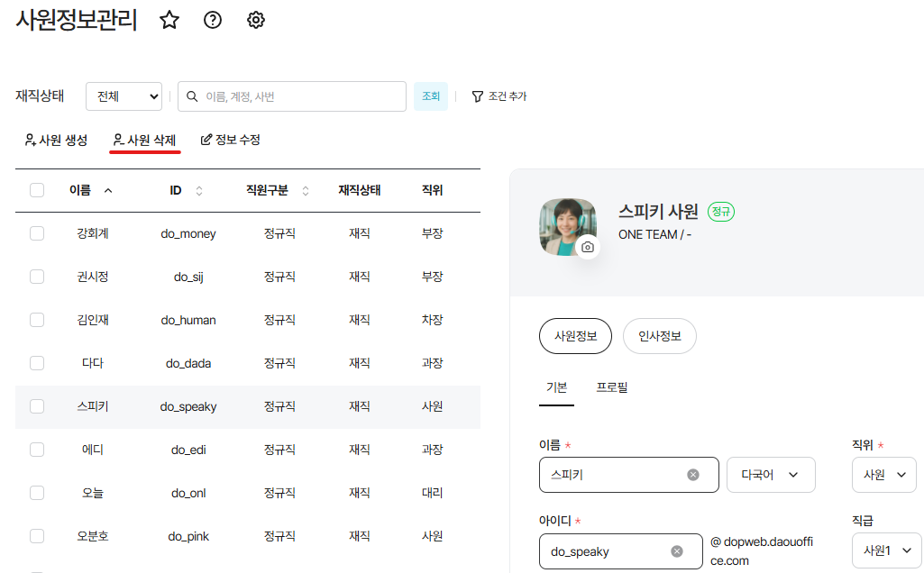Open settings gear icon

coord(256,21)
